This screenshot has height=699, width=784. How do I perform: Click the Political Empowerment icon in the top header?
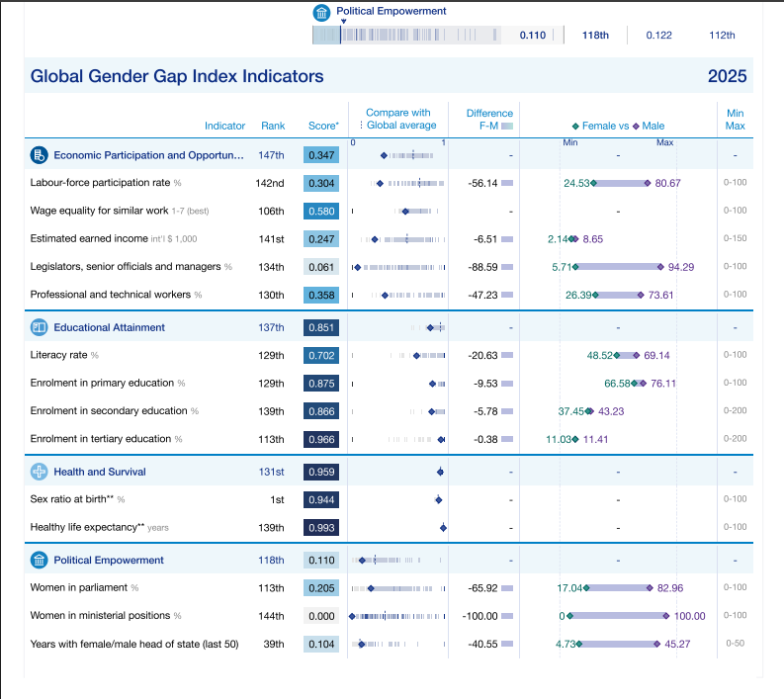(x=321, y=13)
